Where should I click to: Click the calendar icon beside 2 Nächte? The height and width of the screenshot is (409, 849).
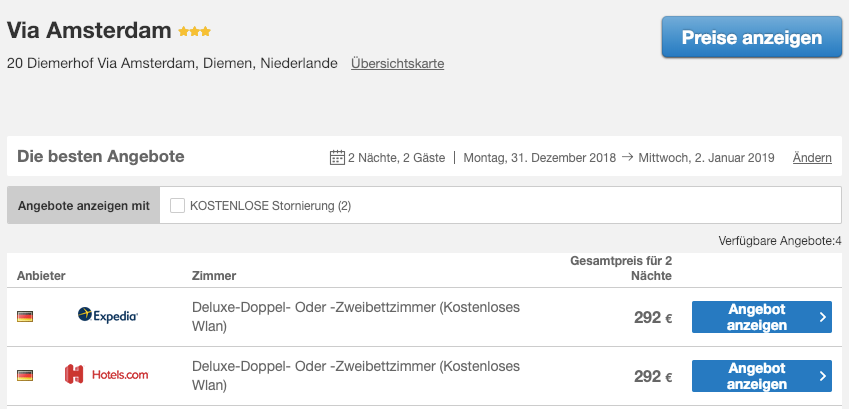[x=337, y=158]
